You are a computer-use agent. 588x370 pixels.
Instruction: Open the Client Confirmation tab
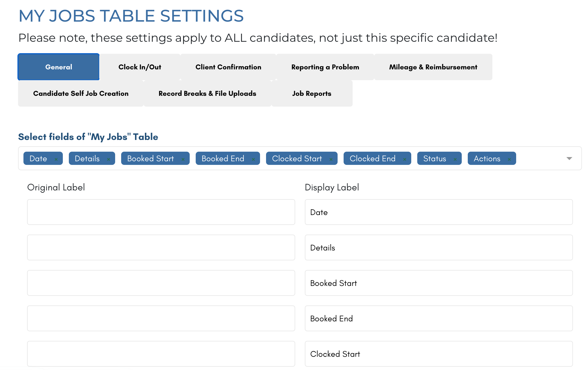point(228,67)
